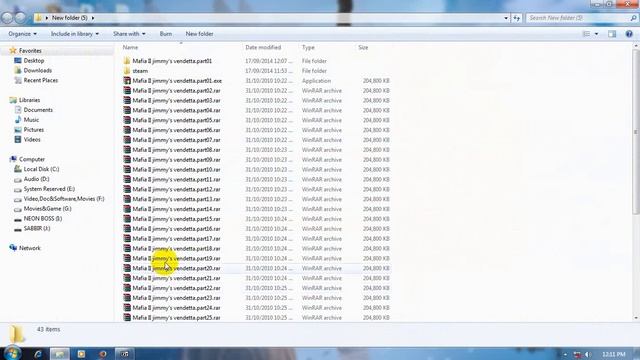
Task: Click the Burn toolbar button
Action: tap(166, 34)
